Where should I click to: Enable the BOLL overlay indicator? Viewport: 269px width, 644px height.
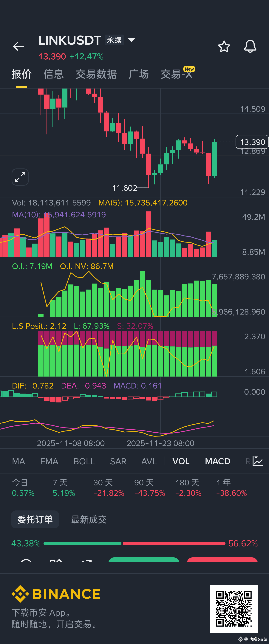[x=84, y=461]
